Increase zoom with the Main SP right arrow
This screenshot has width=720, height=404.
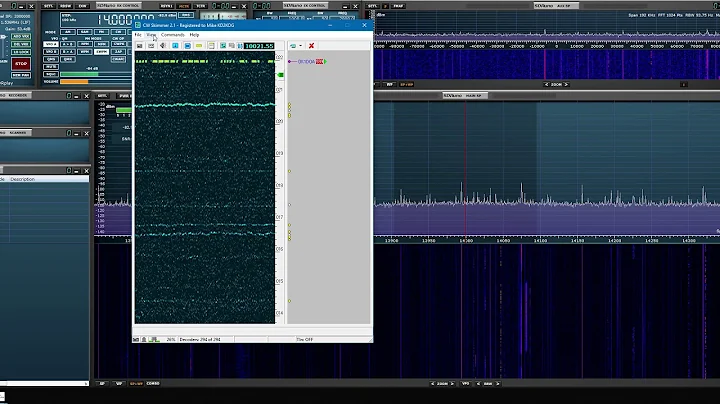(x=452, y=383)
